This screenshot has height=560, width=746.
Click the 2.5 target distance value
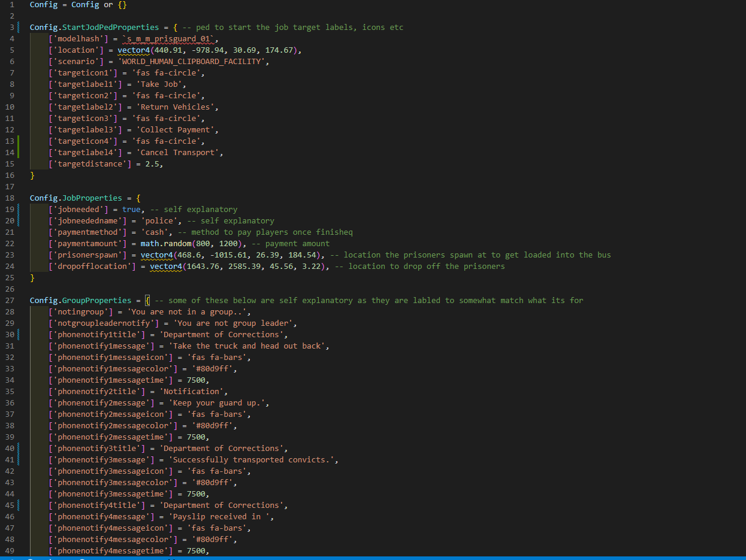point(152,164)
